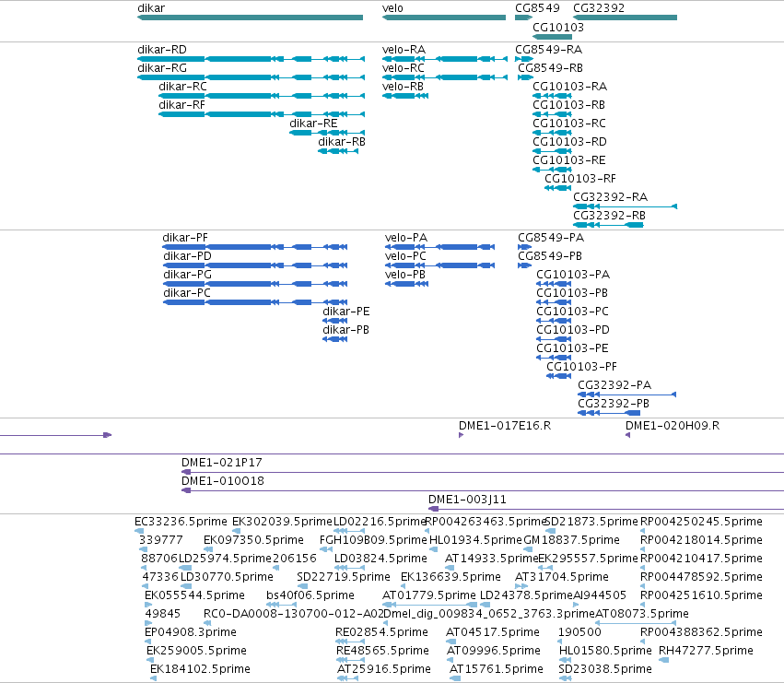
Task: Select transcript dikar-RG
Action: [x=251, y=77]
